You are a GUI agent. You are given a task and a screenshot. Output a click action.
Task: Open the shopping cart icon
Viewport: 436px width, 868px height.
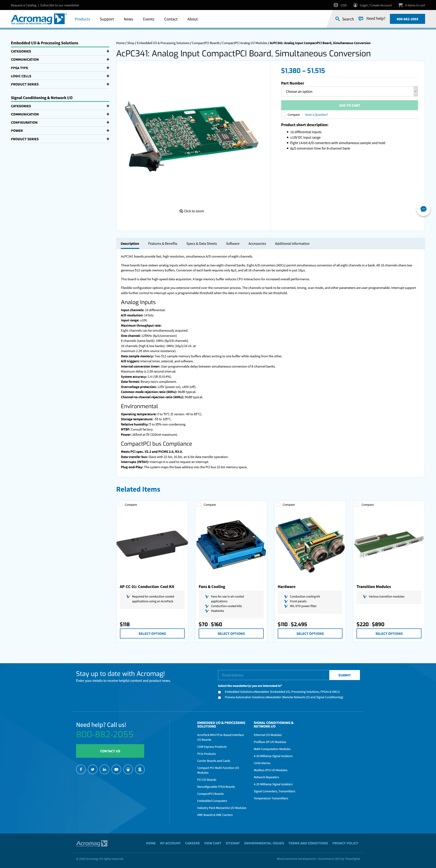400,5
